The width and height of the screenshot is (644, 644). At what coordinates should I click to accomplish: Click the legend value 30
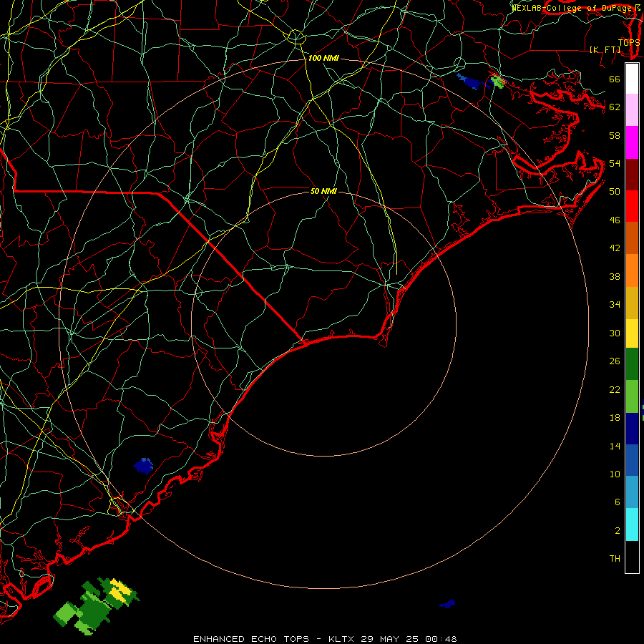tap(615, 333)
